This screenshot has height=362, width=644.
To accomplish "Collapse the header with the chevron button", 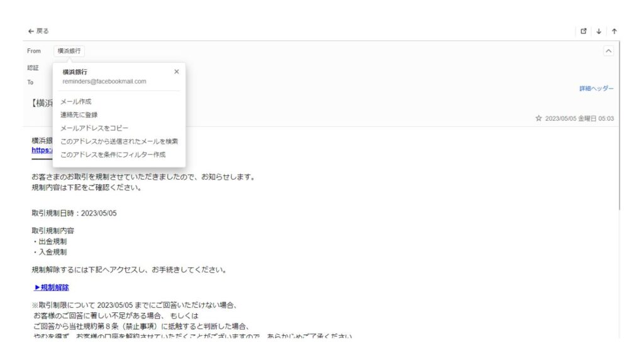I will 608,51.
